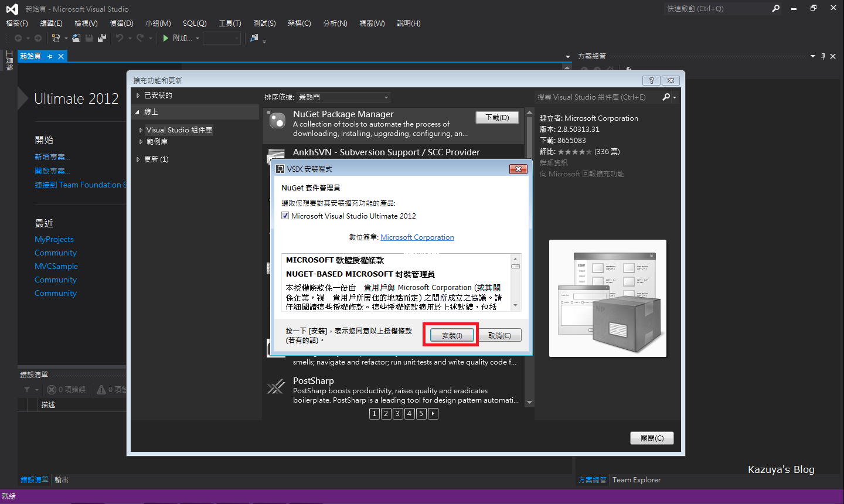844x504 pixels.
Task: Click the Navigate Backward toolbar arrow
Action: point(18,38)
